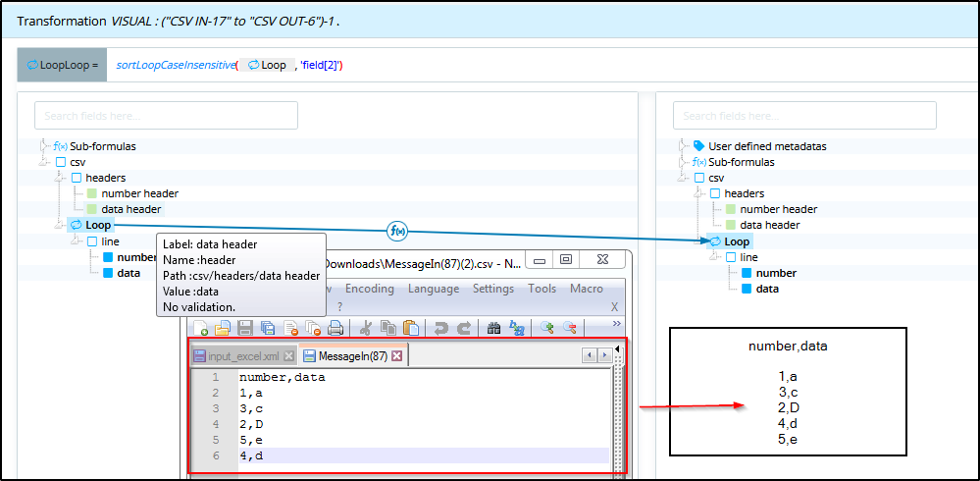Collapse the headers node in right tree

(698, 193)
